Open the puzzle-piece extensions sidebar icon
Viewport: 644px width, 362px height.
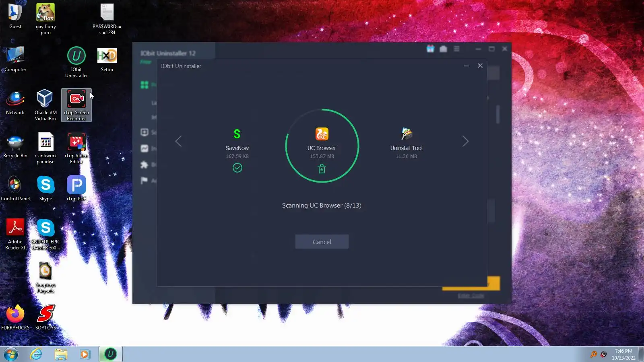tap(144, 165)
